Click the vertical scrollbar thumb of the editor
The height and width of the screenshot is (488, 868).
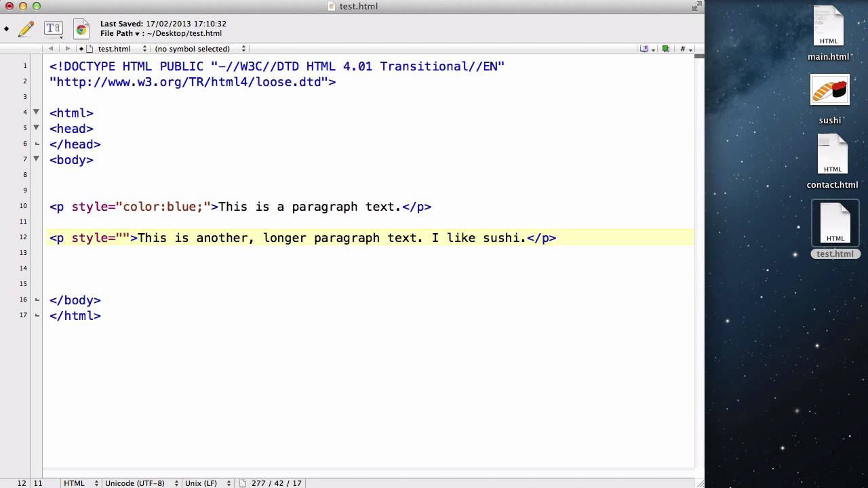point(699,56)
